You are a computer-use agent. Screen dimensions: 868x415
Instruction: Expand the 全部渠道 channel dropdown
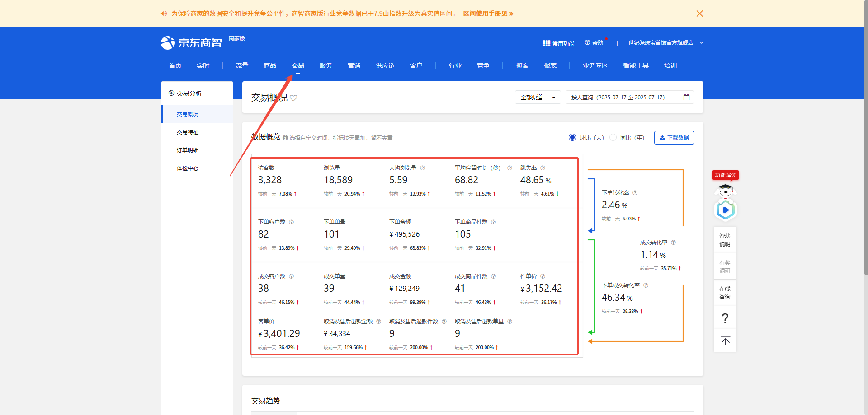point(538,97)
